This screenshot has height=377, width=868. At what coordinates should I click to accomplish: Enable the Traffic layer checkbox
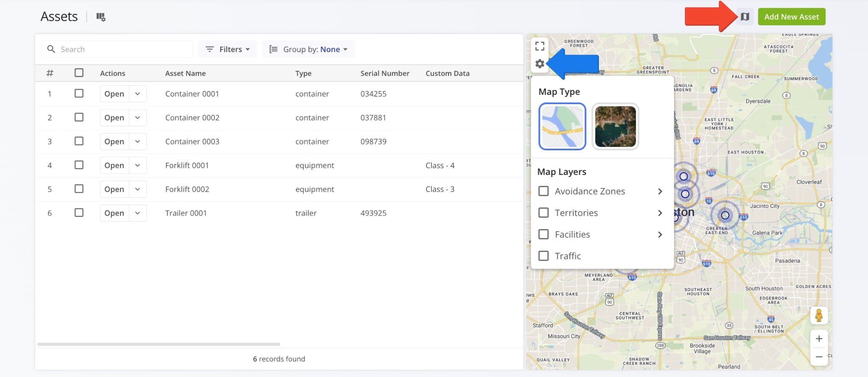tap(543, 256)
